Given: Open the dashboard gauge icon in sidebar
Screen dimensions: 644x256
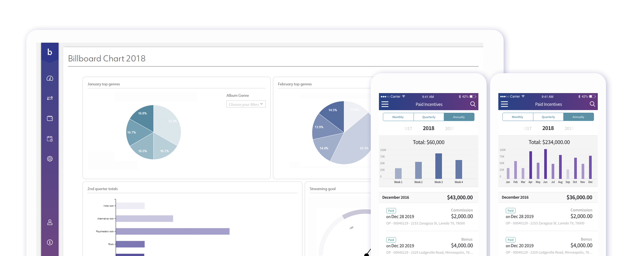Looking at the screenshot, I should point(50,78).
